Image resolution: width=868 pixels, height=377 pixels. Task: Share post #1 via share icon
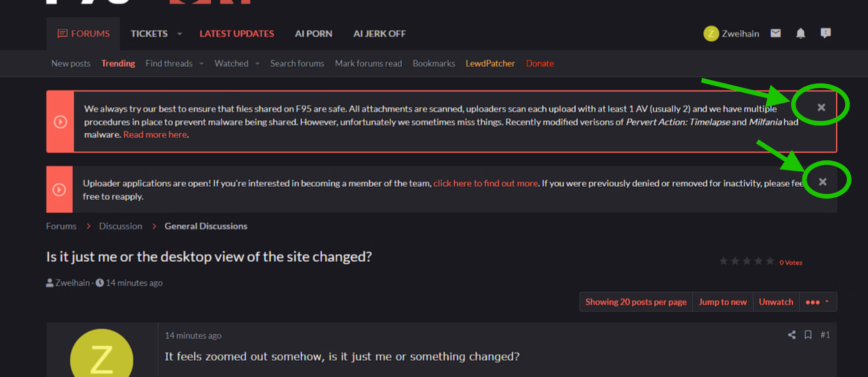coord(792,335)
